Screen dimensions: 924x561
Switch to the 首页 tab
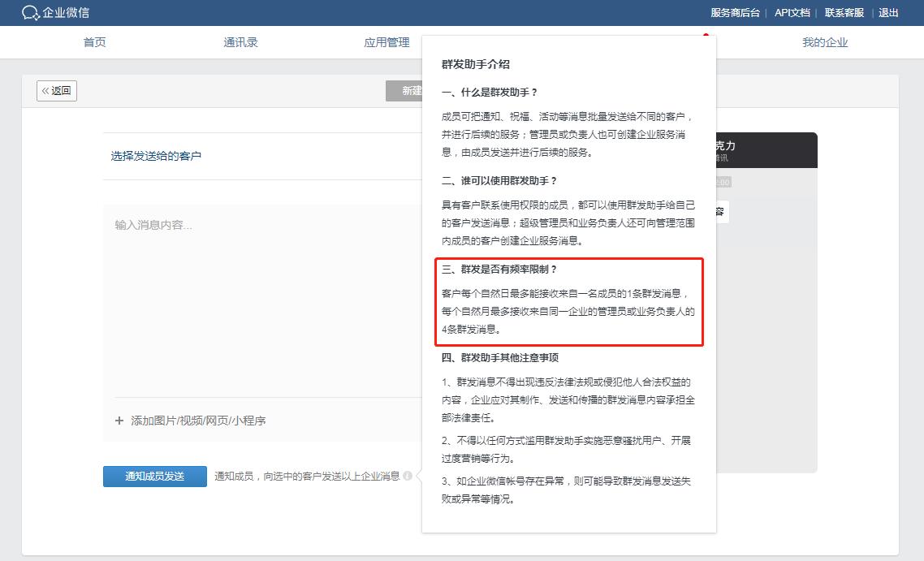[94, 42]
